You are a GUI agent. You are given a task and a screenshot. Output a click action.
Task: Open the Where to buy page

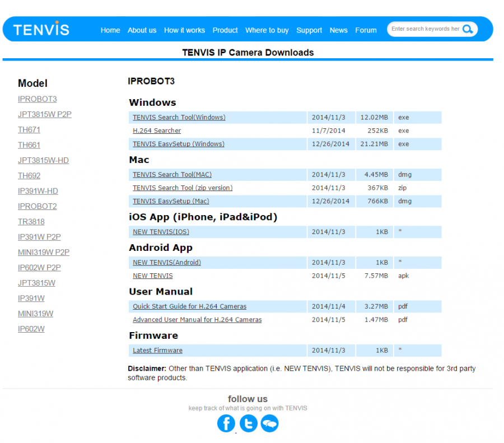267,30
